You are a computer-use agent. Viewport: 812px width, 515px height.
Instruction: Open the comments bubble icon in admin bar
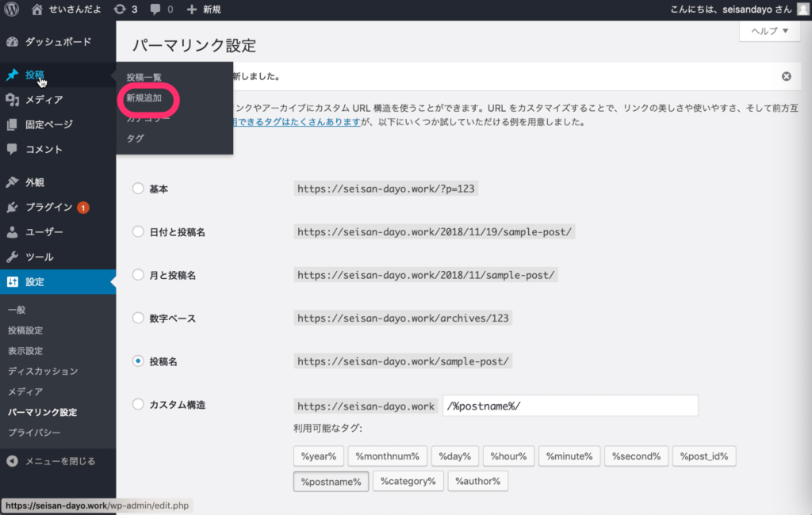click(x=155, y=10)
